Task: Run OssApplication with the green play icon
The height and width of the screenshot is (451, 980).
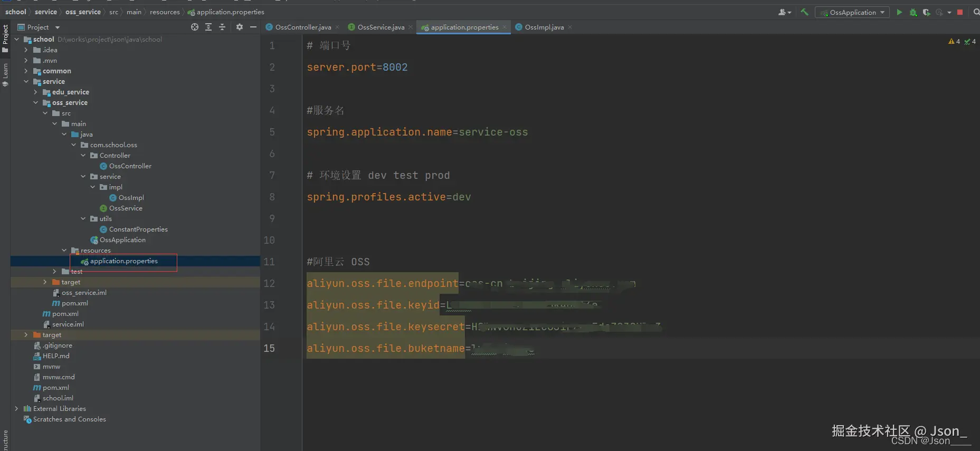Action: [899, 12]
